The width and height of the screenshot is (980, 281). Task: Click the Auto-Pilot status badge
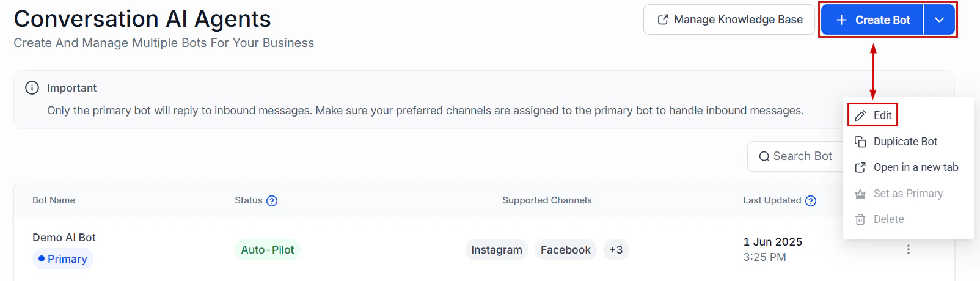[268, 250]
